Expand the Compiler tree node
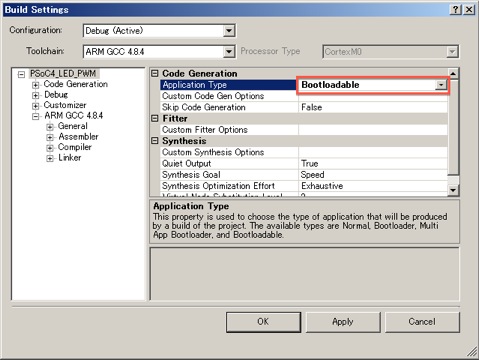Image resolution: width=479 pixels, height=360 pixels. point(50,148)
